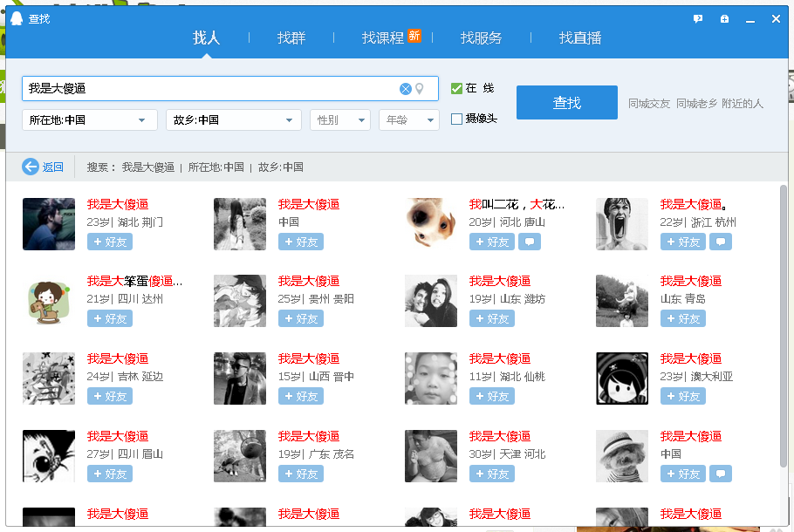This screenshot has width=794, height=532.
Task: Open couple avatar of 山东 潍坊 user
Action: [431, 301]
